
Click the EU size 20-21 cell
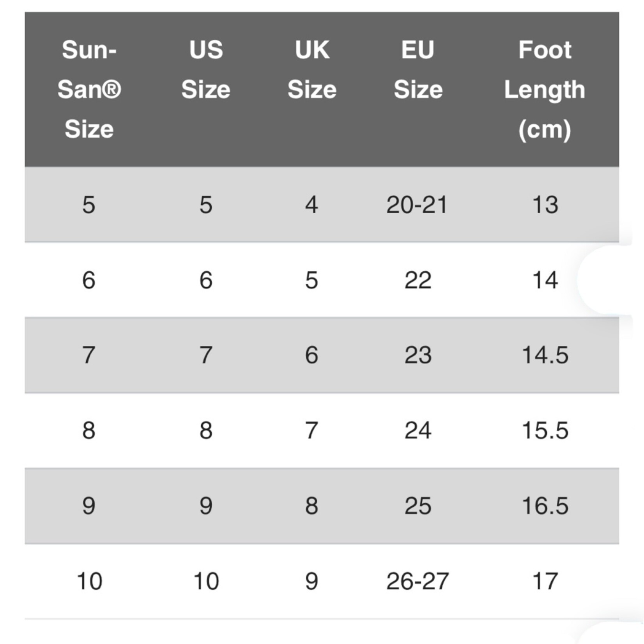click(x=417, y=205)
